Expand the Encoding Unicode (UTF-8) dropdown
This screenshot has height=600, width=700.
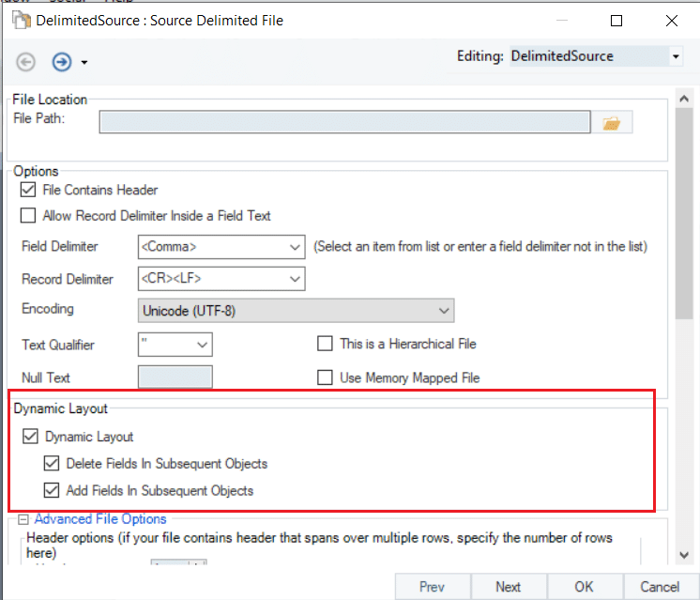(x=443, y=311)
